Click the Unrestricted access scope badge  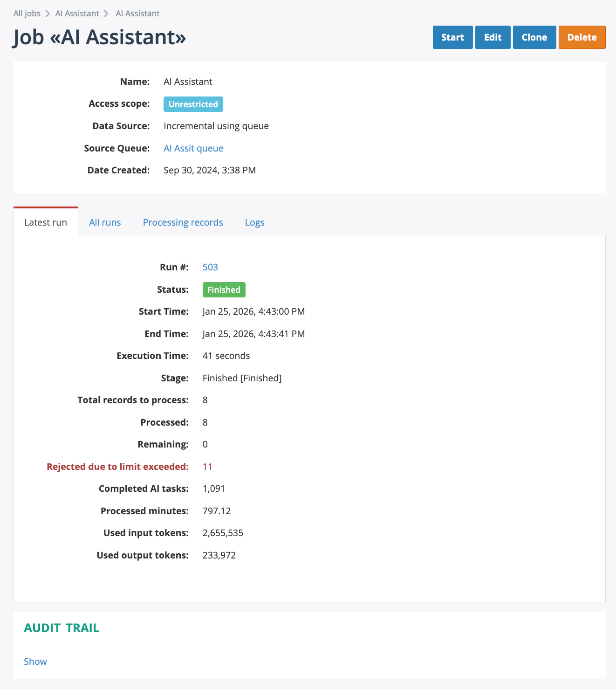point(193,104)
